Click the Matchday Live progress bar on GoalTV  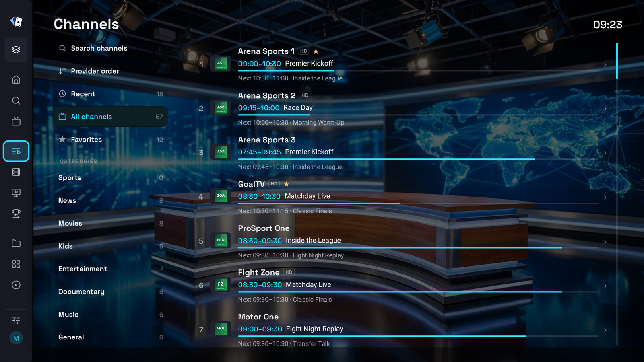pyautogui.click(x=418, y=204)
